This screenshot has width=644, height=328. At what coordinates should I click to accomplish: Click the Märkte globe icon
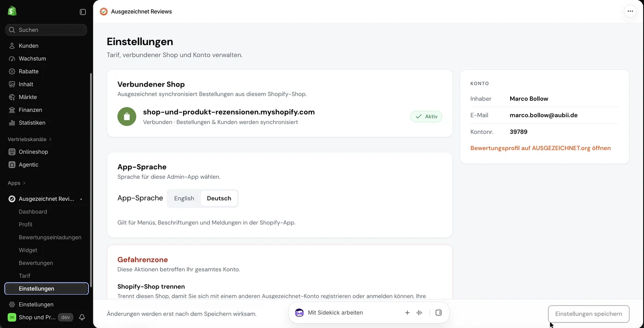tap(12, 97)
